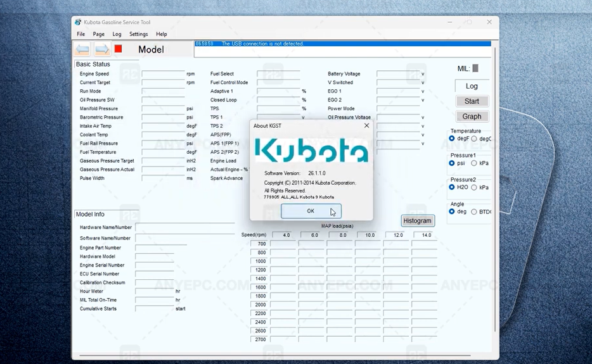Click the Hardware Name/Number field
Viewport: 592px width, 364px height.
(184, 227)
